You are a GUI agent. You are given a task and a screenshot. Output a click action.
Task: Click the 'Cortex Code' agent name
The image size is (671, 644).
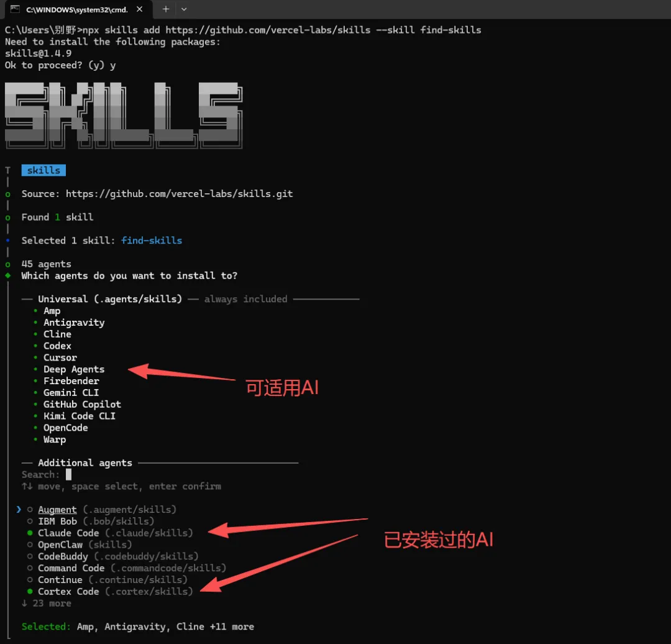(68, 591)
